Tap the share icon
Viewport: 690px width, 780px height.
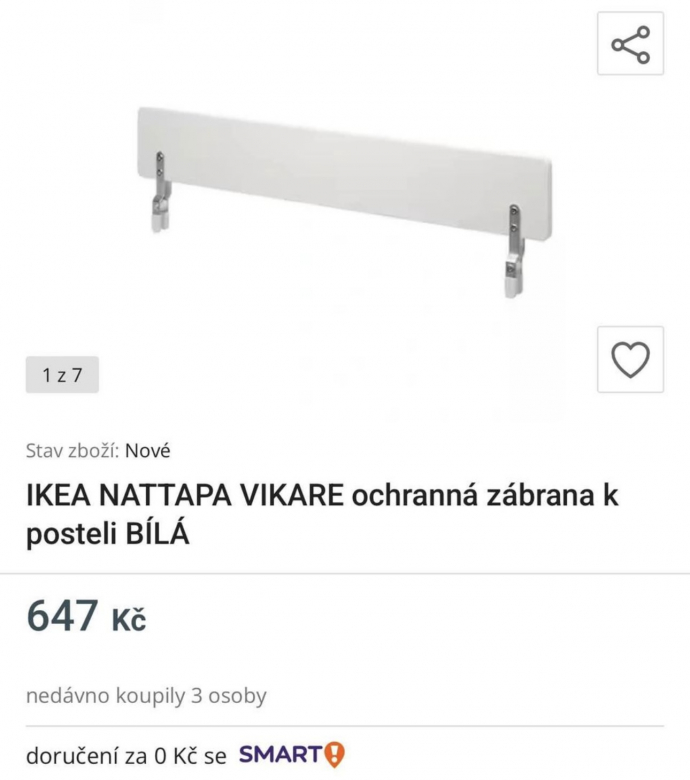pos(630,44)
